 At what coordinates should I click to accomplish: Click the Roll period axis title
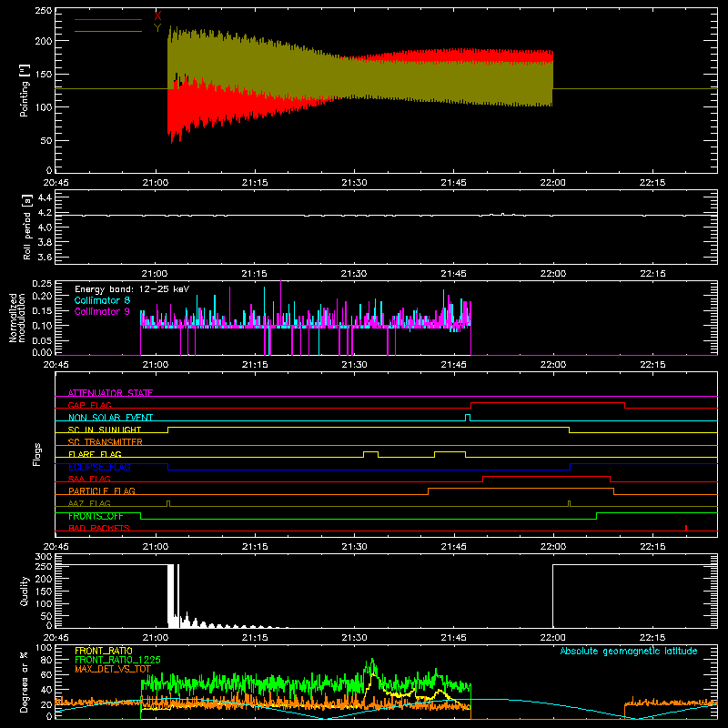pos(27,227)
